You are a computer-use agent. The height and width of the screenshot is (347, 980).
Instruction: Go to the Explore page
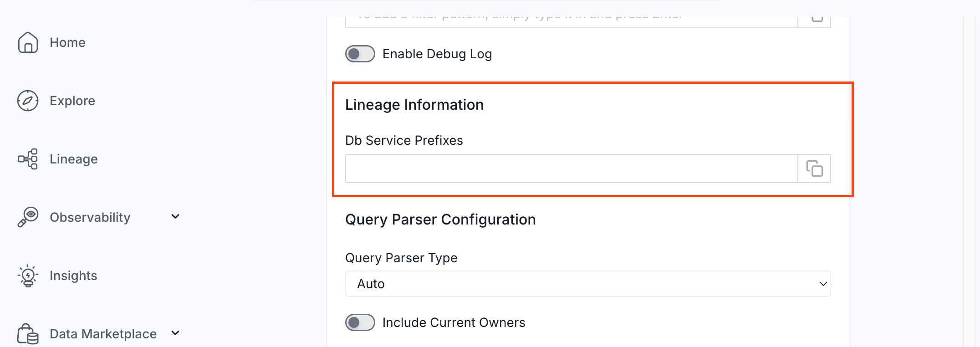coord(72,101)
